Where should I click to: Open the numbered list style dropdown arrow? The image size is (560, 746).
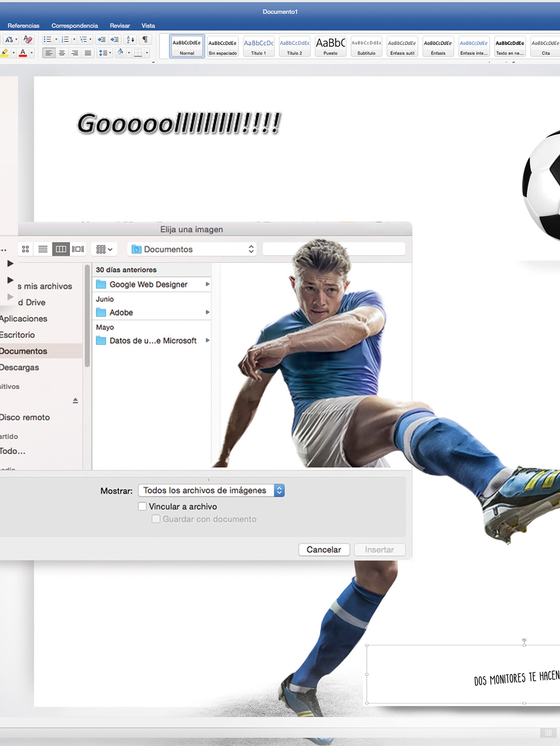click(x=74, y=40)
